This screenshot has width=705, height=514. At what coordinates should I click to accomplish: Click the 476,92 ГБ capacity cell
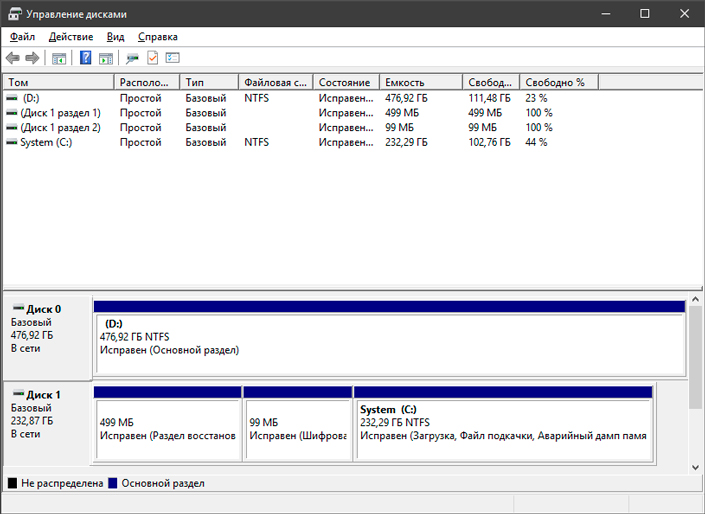[406, 98]
